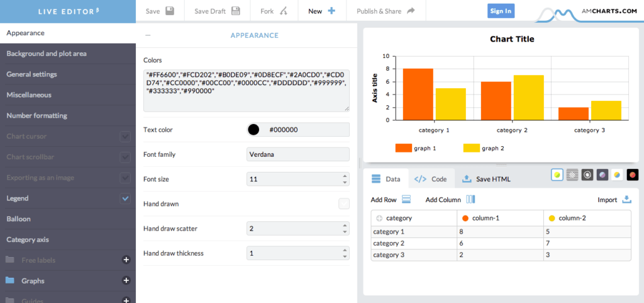Select the black theme with red dot
The image size is (644, 303).
[x=633, y=174]
